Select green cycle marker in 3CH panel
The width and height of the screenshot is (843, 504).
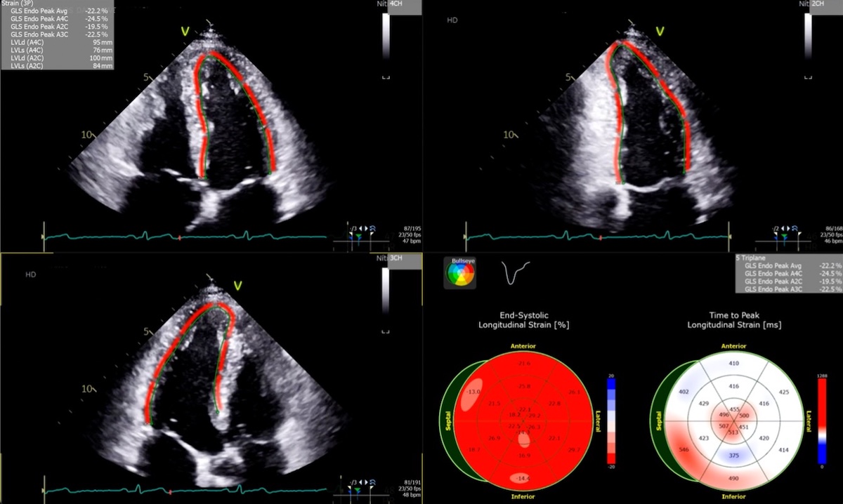(x=358, y=489)
